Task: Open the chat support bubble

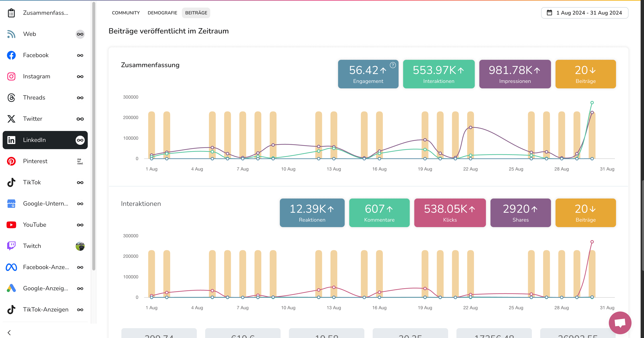Action: [620, 322]
